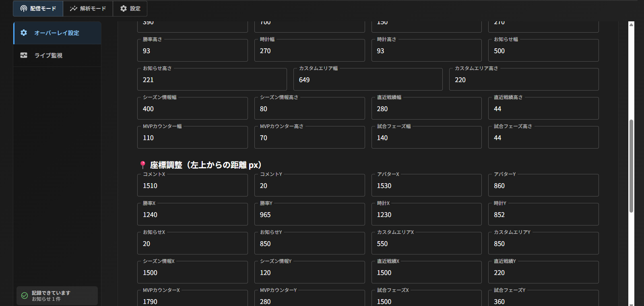Click the chart icon in 解析モード tab
This screenshot has width=644, height=306.
[x=73, y=8]
